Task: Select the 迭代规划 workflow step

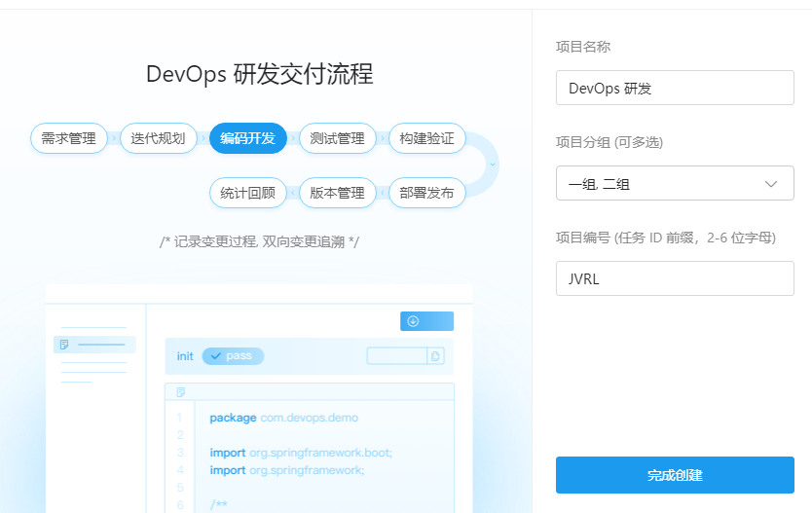Action: coord(159,138)
